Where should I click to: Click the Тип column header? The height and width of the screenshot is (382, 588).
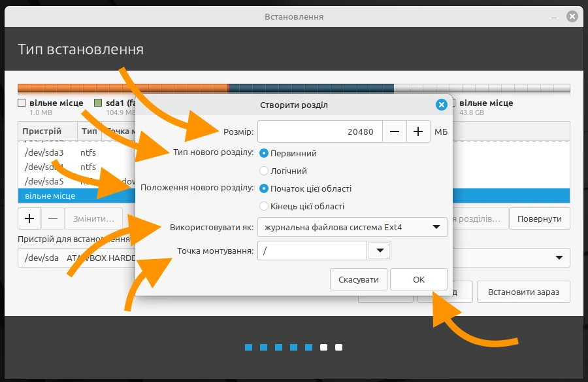click(90, 131)
